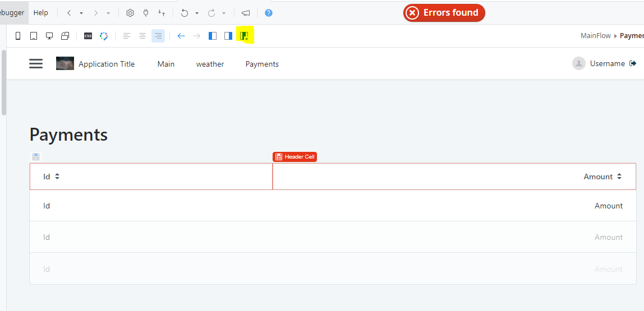Screen dimensions: 644x311
Task: Select the Payments page heading
Action: pyautogui.click(x=68, y=134)
